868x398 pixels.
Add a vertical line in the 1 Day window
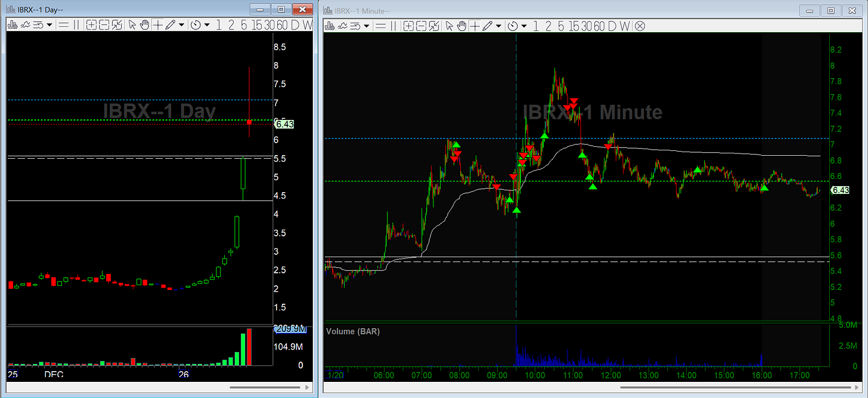point(76,25)
